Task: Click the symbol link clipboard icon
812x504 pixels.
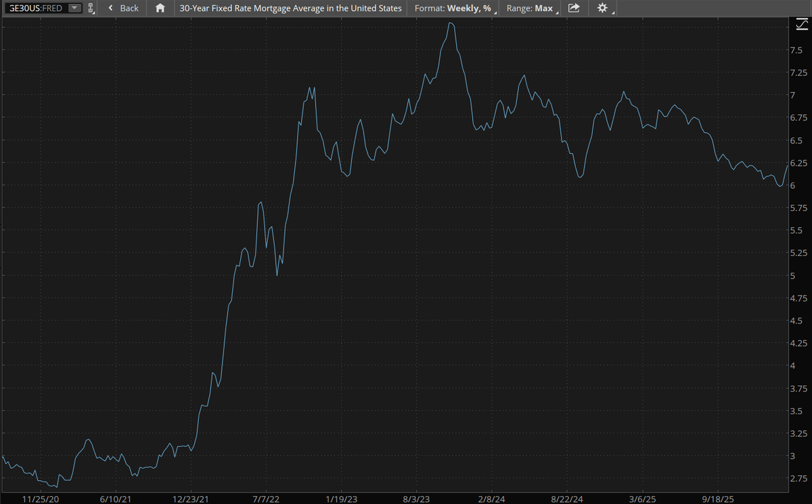Action: pyautogui.click(x=91, y=8)
